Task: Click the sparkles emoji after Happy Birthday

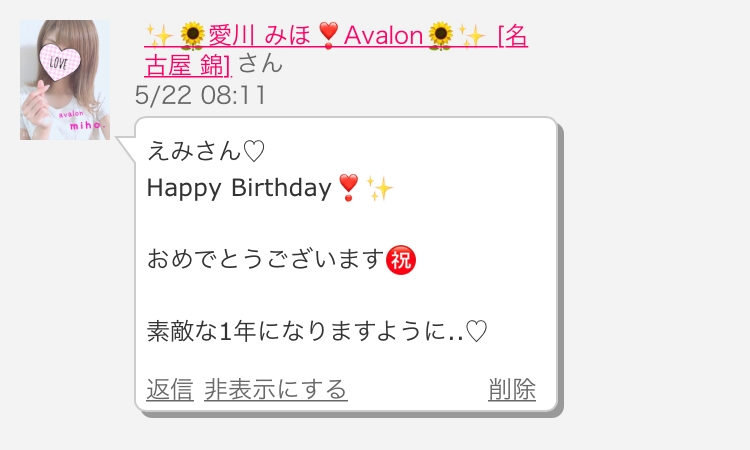Action: point(379,188)
